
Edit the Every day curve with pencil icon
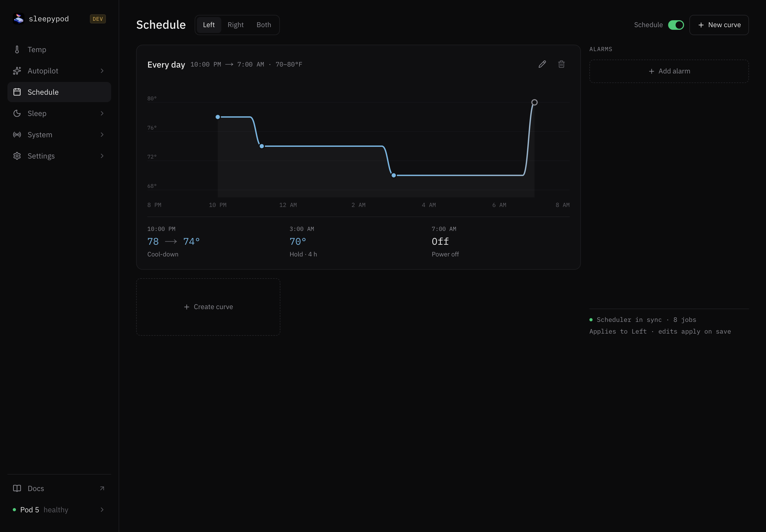[542, 64]
